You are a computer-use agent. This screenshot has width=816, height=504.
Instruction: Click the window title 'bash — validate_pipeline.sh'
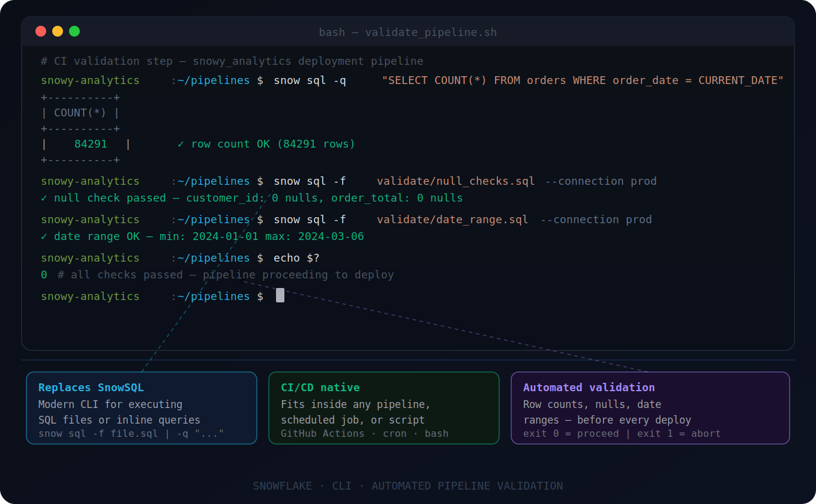tap(408, 32)
